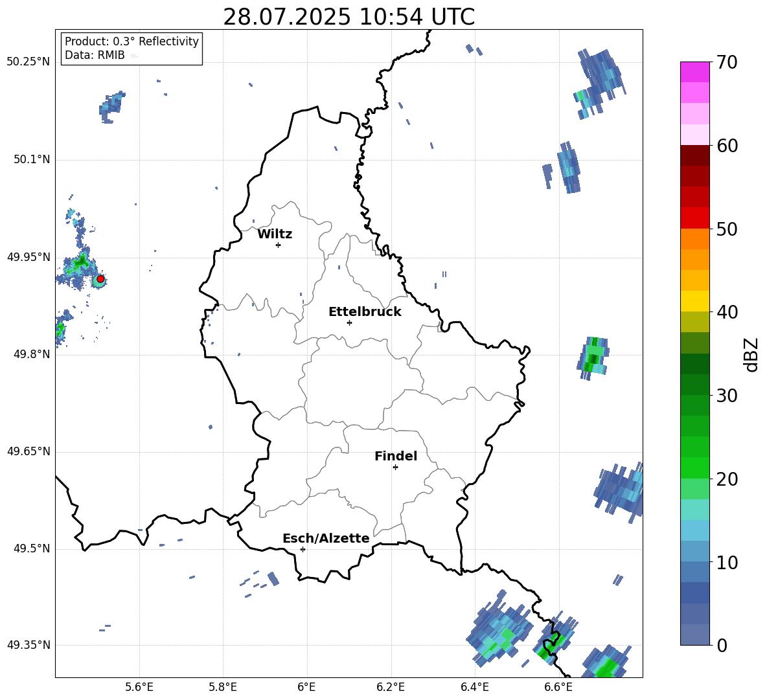
Task: Click the Ettelbruck label
Action: coord(365,312)
